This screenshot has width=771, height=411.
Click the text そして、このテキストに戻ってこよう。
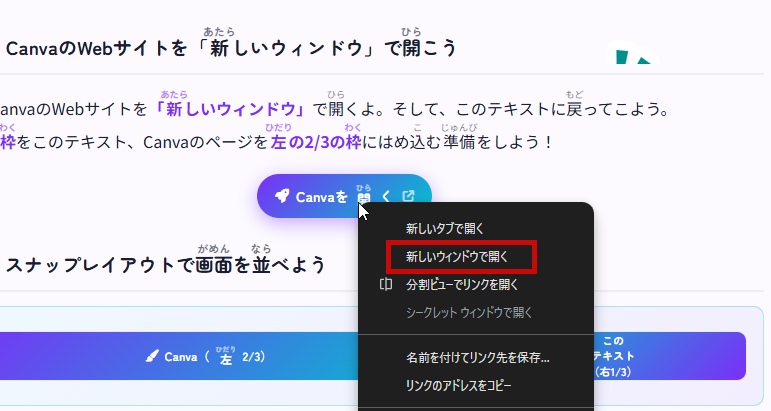tap(531, 109)
